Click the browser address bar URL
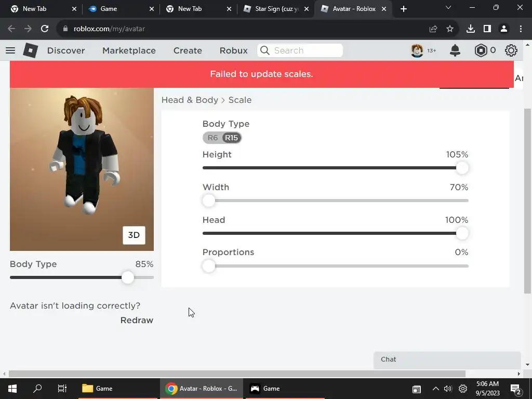 tap(109, 29)
